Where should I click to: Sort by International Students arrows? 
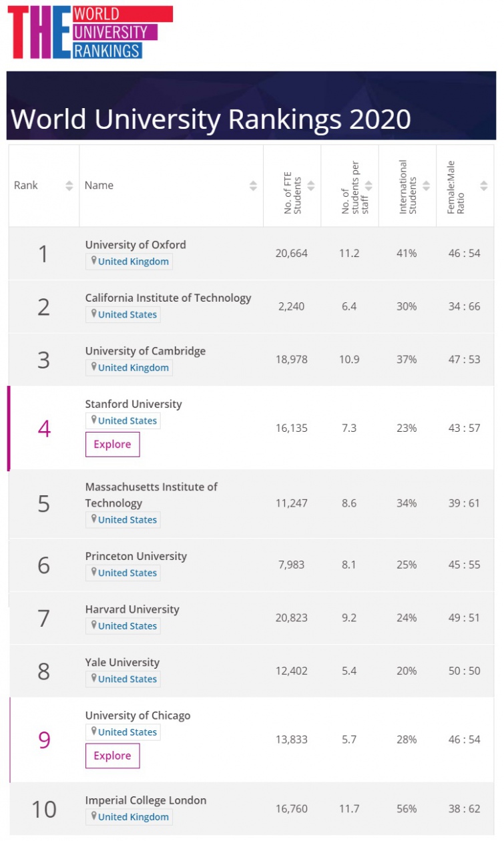pyautogui.click(x=426, y=186)
